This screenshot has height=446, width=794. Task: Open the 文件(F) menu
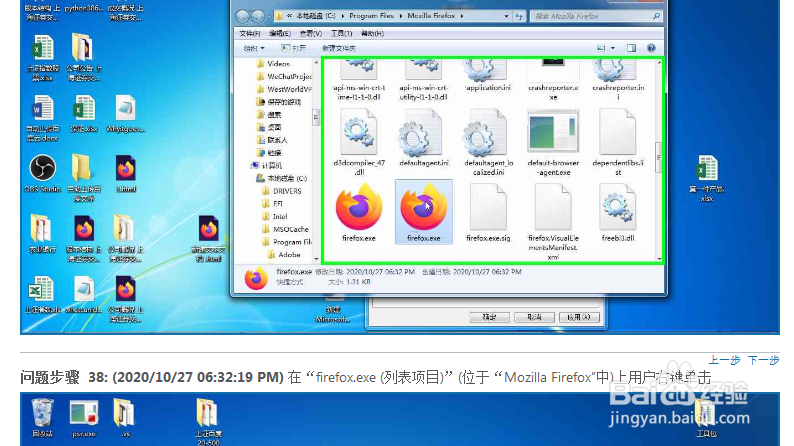pos(249,33)
